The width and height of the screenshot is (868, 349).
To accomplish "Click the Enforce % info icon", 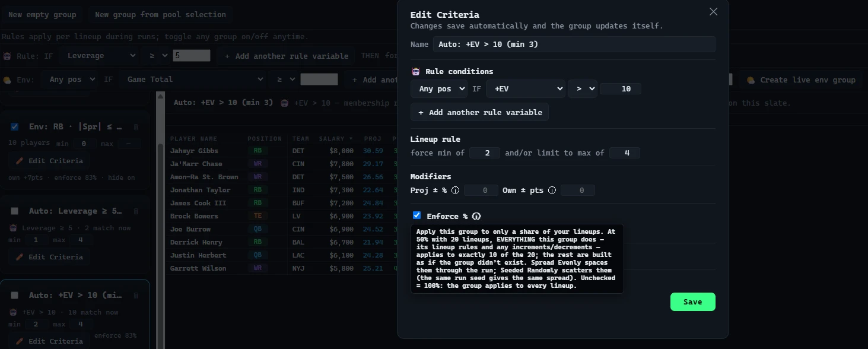I will click(x=476, y=217).
